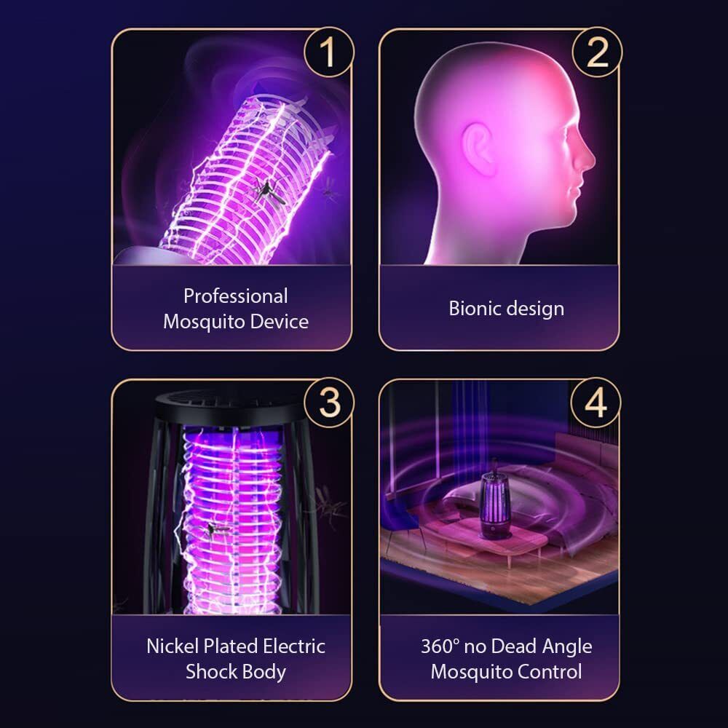Open the Professional Mosquito Device caption
Image resolution: width=728 pixels, height=728 pixels.
235,309
